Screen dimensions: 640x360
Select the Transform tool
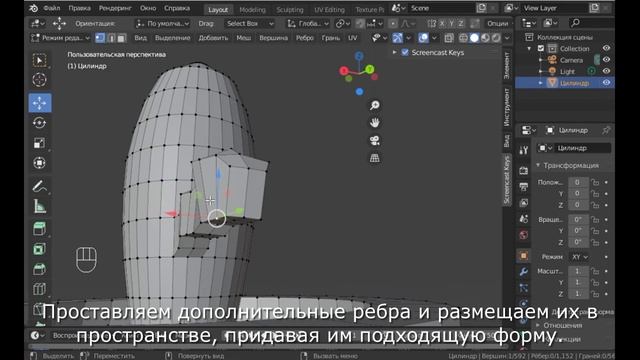point(40,163)
